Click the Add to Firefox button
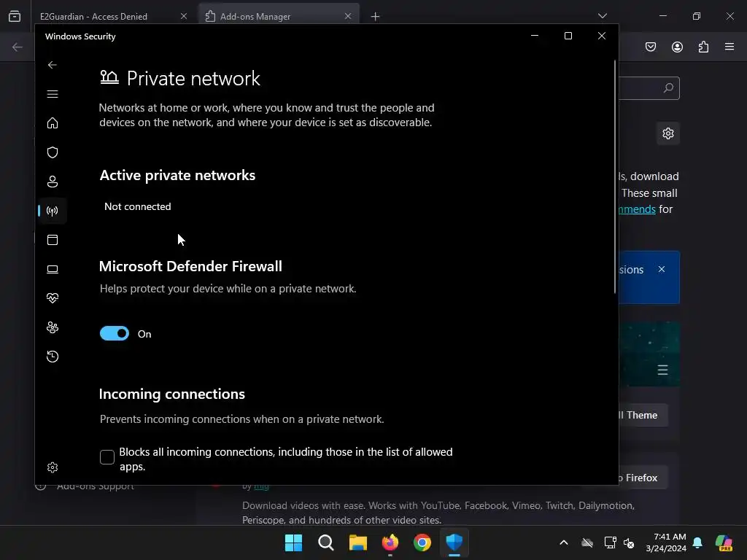 coord(642,478)
